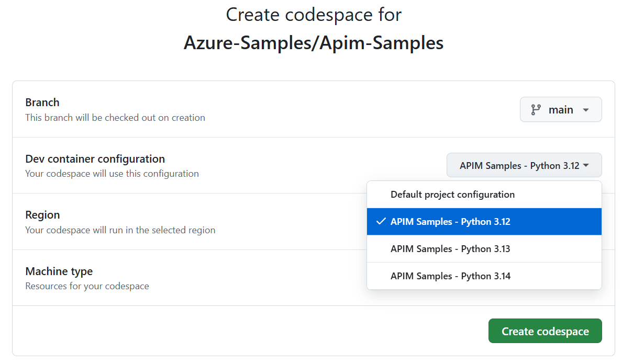Open the main branch dropdown
Screen dimensions: 622x364
coord(561,110)
